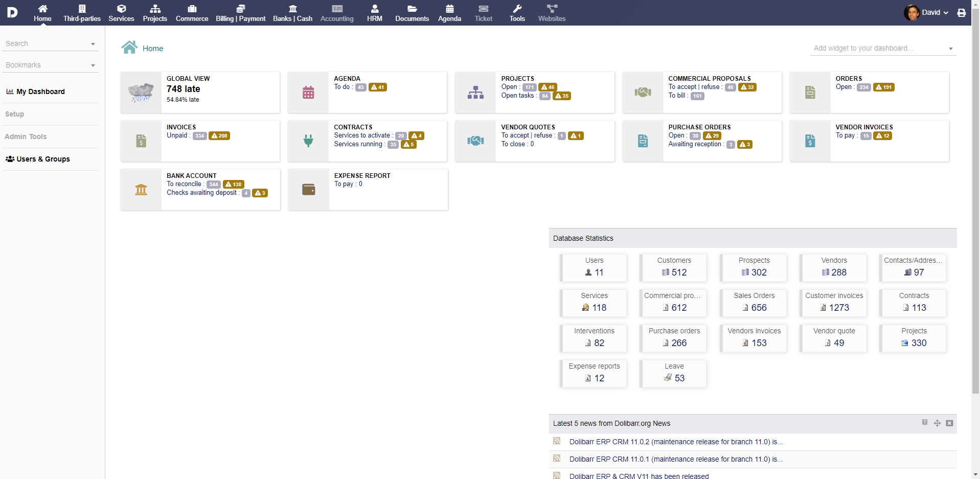
Task: Click the Customer invoices 1273 statistic
Action: (x=834, y=303)
